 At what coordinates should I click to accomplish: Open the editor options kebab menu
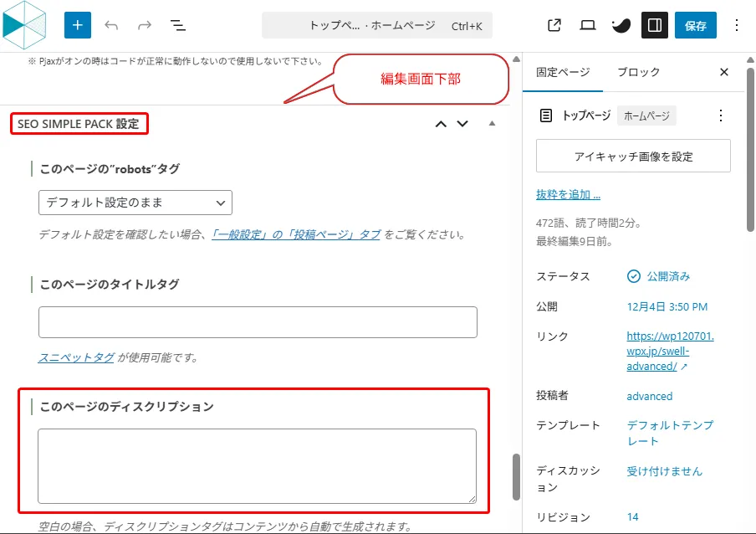[x=735, y=25]
